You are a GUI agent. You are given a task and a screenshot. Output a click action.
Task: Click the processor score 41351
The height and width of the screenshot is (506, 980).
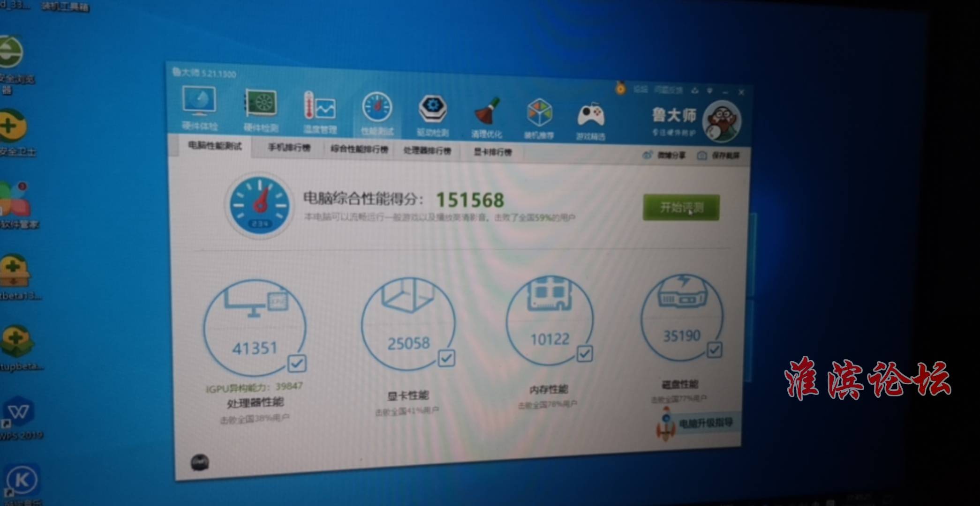pyautogui.click(x=255, y=348)
